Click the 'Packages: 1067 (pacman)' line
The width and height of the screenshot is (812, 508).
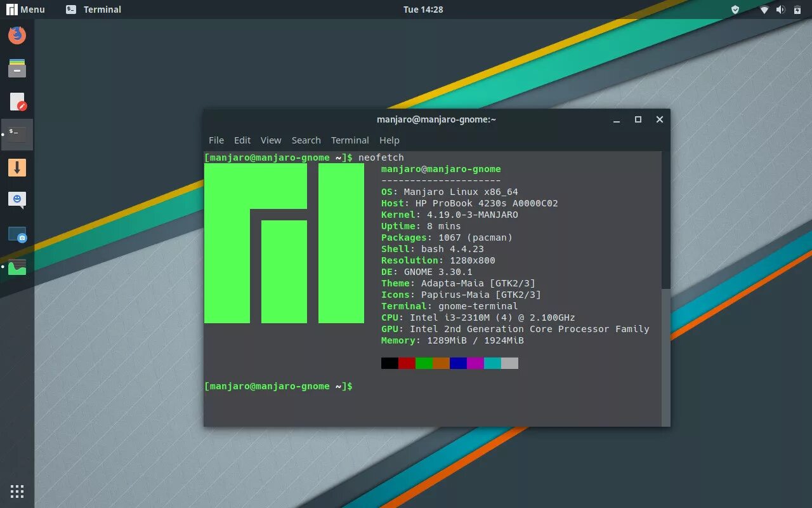447,237
